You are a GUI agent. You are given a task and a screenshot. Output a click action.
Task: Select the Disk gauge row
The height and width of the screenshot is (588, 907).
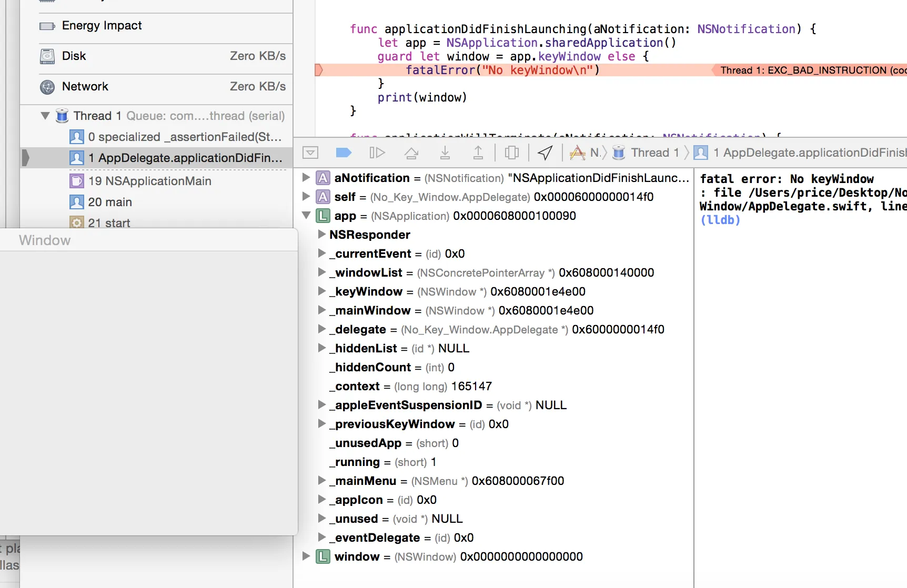(x=156, y=56)
